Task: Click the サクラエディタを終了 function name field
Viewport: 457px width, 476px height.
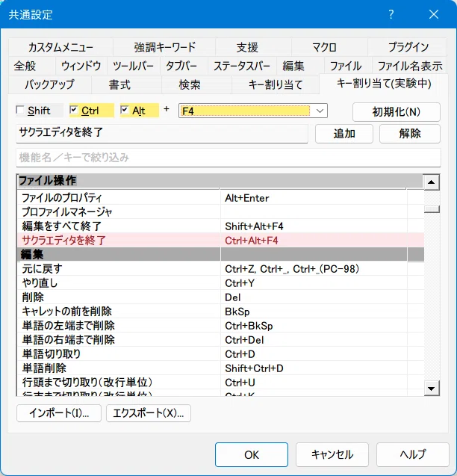Action: [162, 133]
